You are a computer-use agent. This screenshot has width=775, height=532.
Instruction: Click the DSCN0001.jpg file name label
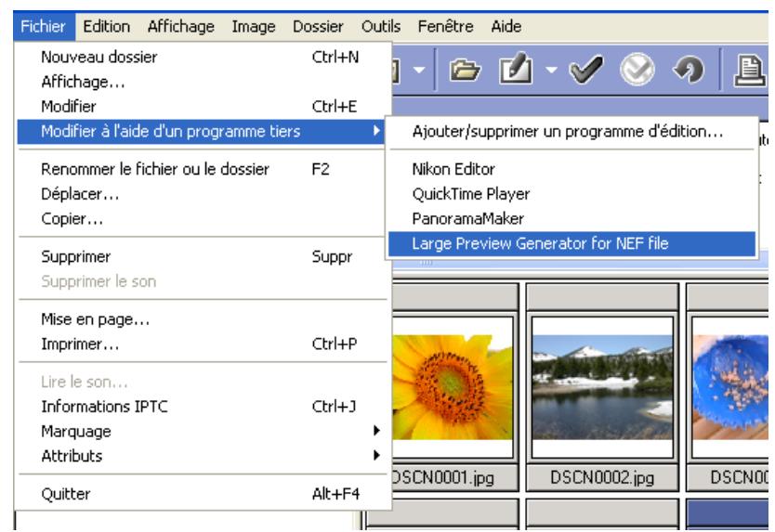(443, 477)
